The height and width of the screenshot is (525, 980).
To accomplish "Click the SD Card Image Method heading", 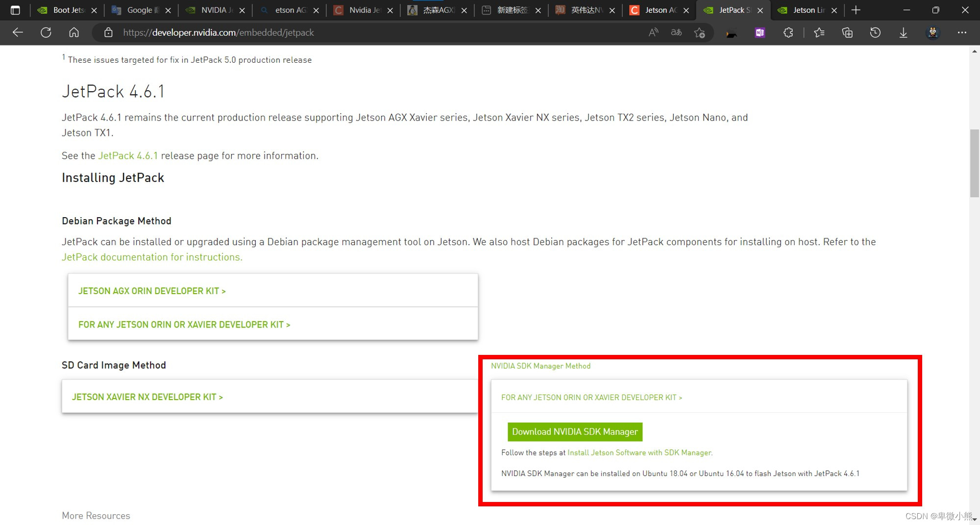I will coord(114,365).
